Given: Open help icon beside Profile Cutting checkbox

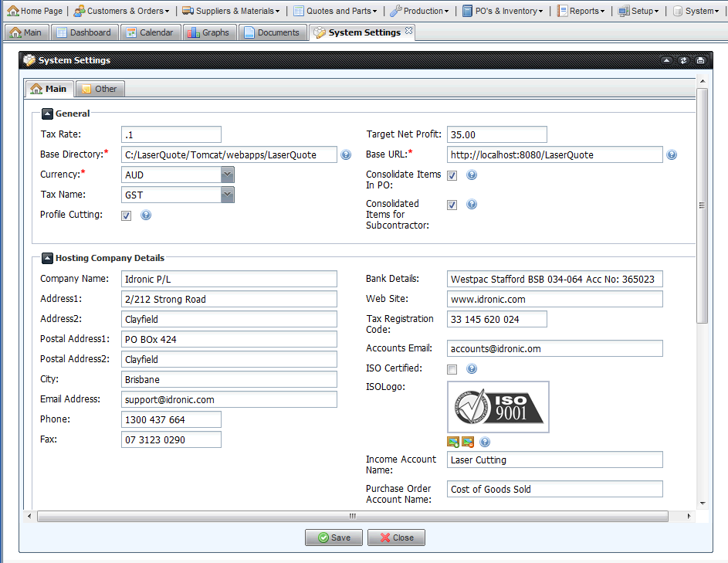Looking at the screenshot, I should click(146, 215).
